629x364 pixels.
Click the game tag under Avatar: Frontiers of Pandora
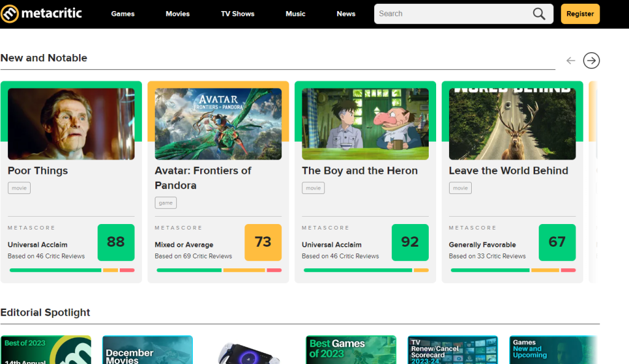tap(165, 203)
